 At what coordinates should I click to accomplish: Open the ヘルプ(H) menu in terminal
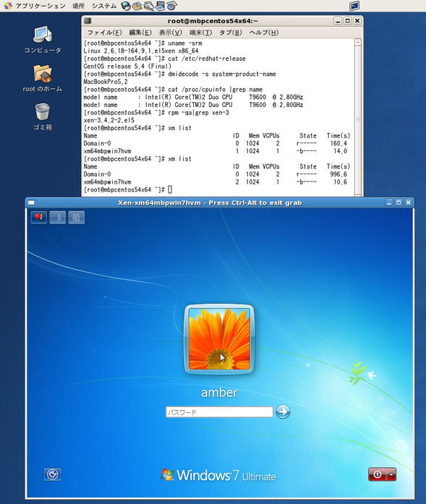click(264, 33)
